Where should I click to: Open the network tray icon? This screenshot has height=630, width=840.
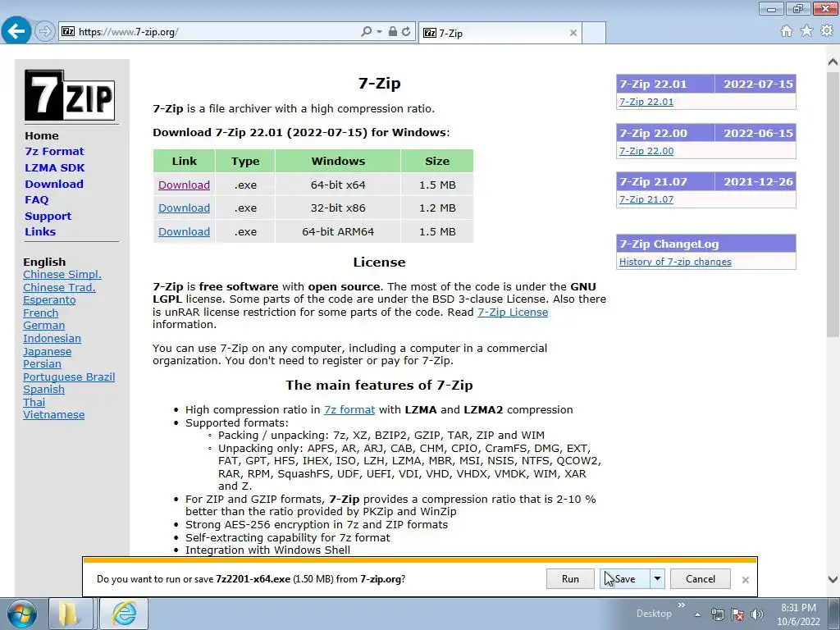717,614
